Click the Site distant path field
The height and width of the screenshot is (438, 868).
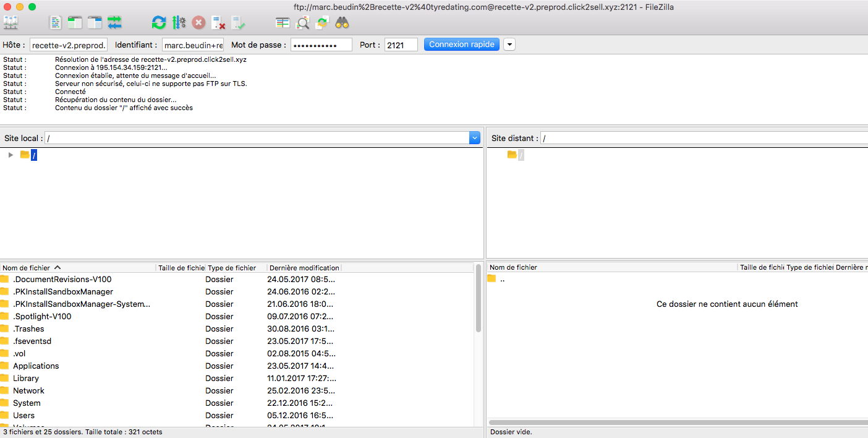pos(704,139)
